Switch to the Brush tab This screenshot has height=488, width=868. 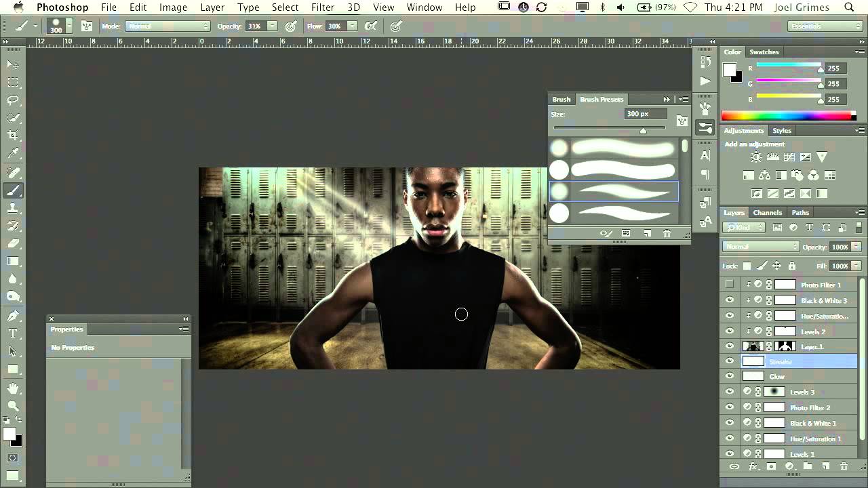(x=561, y=99)
